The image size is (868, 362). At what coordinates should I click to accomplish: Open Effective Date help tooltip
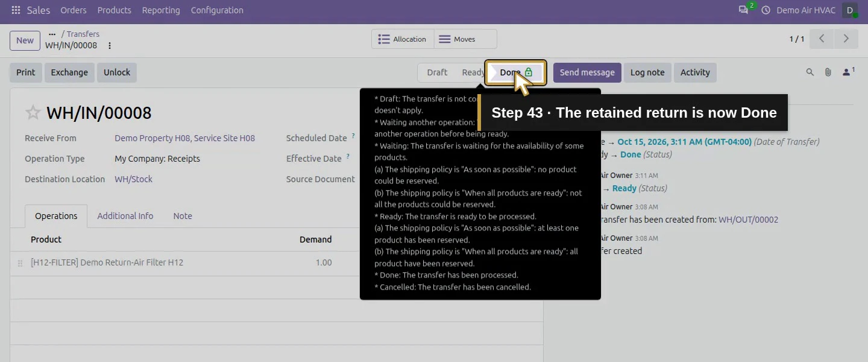348,157
